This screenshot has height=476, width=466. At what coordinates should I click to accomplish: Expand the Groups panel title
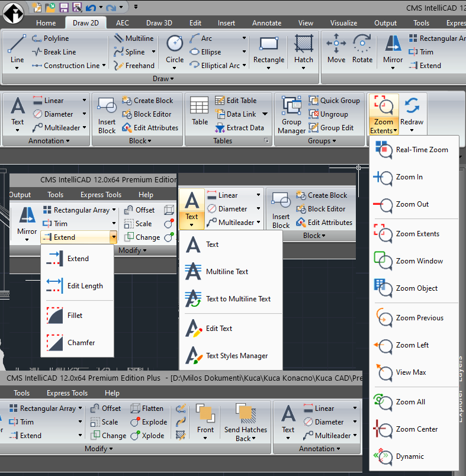322,141
